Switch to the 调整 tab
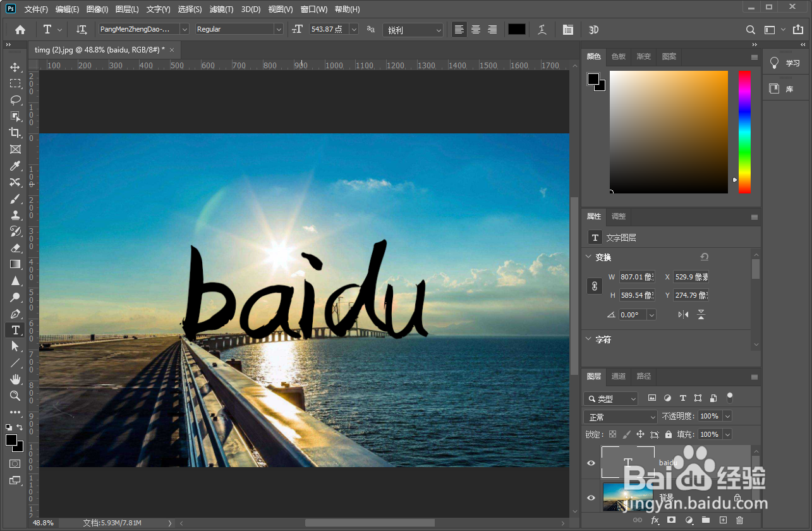Screen dimensions: 812x531 coord(619,216)
